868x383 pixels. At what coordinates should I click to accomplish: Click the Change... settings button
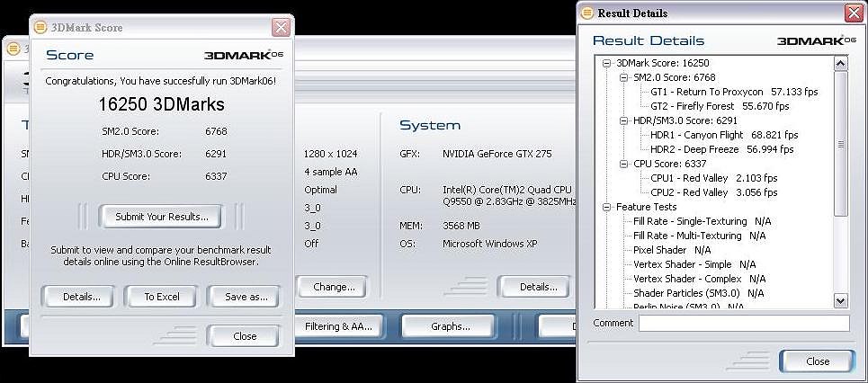click(x=333, y=287)
